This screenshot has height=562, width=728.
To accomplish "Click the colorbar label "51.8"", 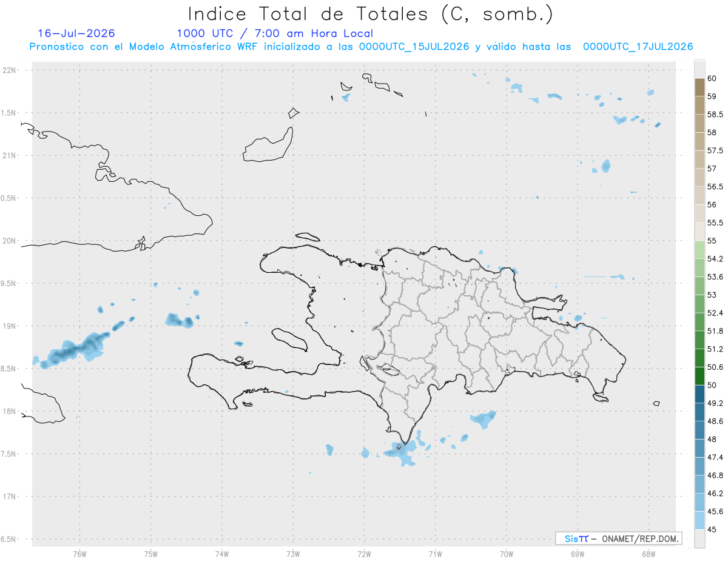I will (715, 331).
